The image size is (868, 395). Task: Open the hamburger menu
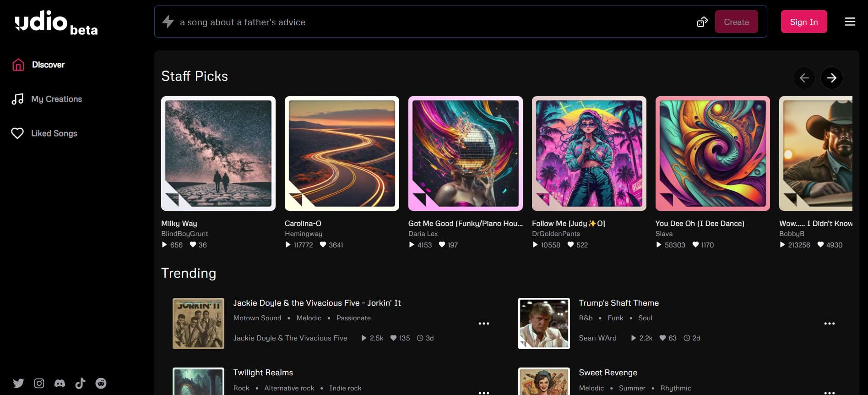pos(850,22)
